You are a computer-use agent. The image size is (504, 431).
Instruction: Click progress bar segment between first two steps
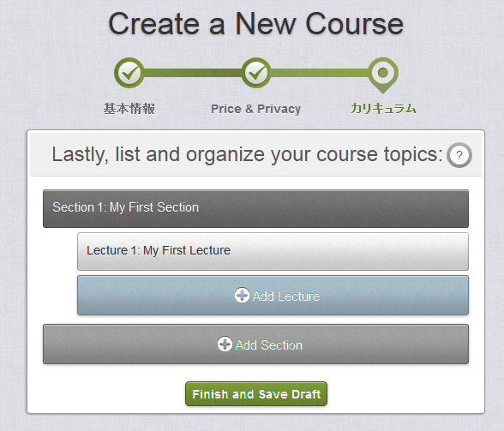pyautogui.click(x=193, y=73)
